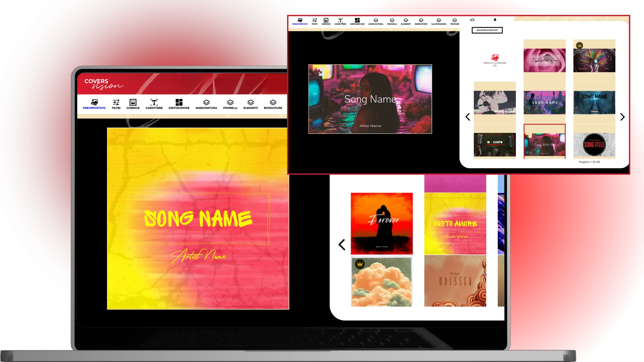The width and height of the screenshot is (644, 362).
Task: Open Texture in the inset panel toolbar
Action: (454, 21)
